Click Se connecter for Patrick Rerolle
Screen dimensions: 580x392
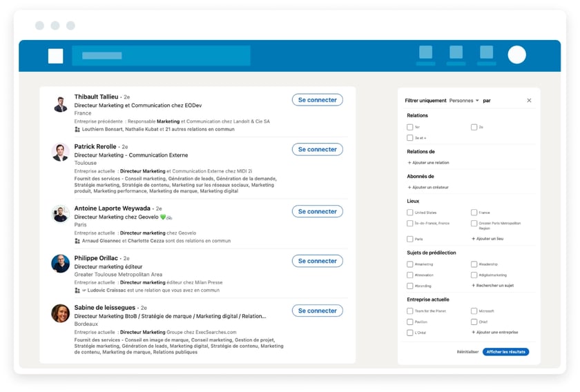point(317,149)
